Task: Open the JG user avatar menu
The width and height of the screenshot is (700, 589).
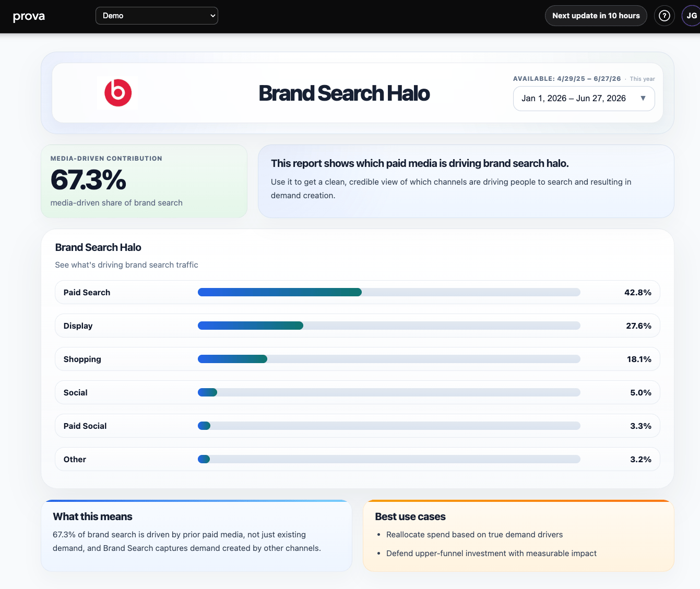Action: coord(691,16)
